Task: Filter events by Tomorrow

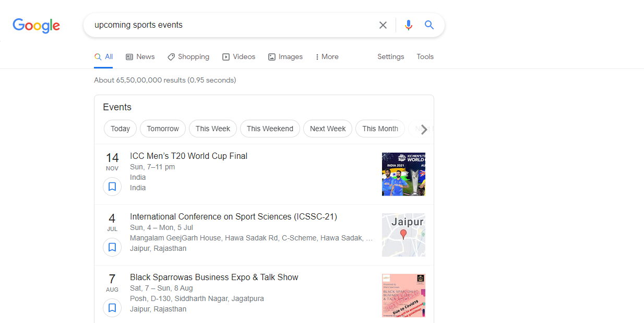Action: (163, 129)
